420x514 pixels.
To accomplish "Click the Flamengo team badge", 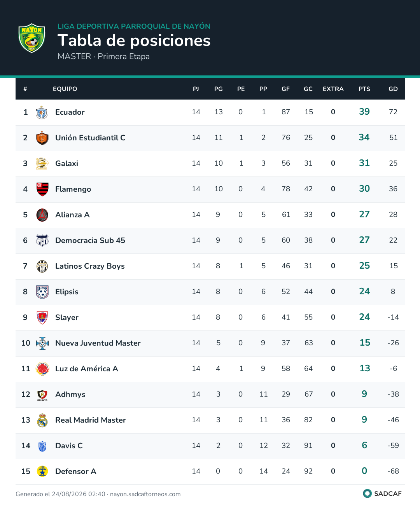I will [x=42, y=189].
